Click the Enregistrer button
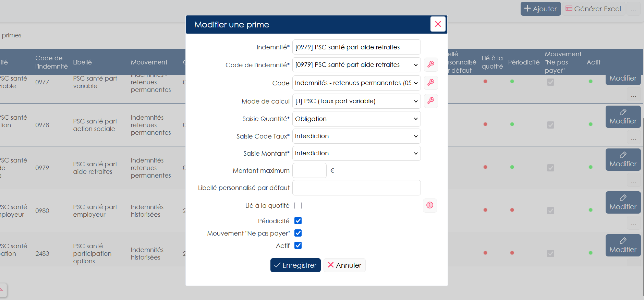Image resolution: width=644 pixels, height=300 pixels. 295,265
